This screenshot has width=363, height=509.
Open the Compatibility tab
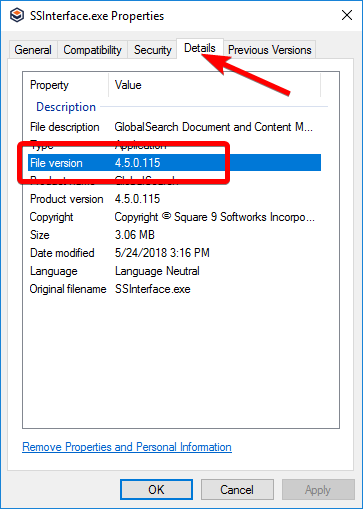92,50
